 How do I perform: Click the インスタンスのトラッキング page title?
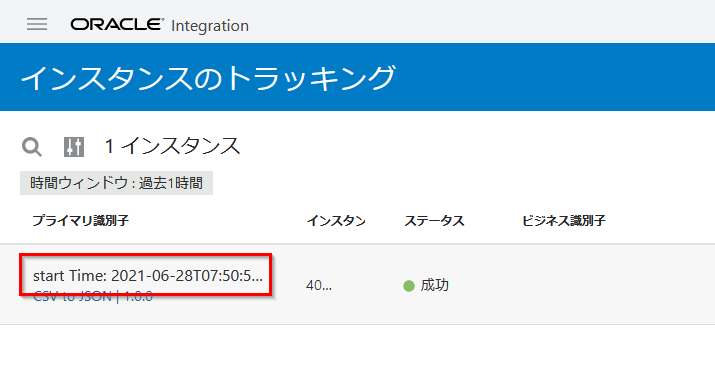(207, 78)
